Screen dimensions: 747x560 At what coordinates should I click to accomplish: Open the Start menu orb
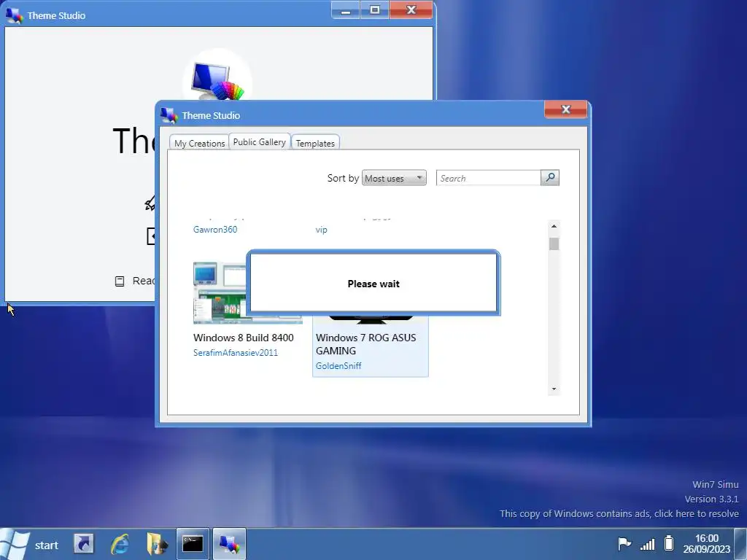15,544
